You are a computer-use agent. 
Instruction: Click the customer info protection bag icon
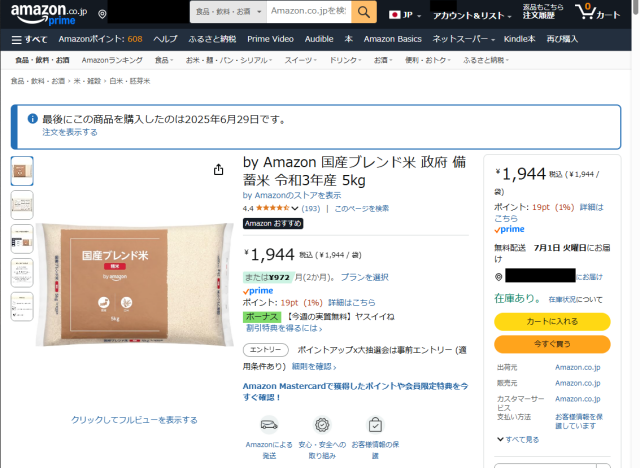tap(375, 425)
